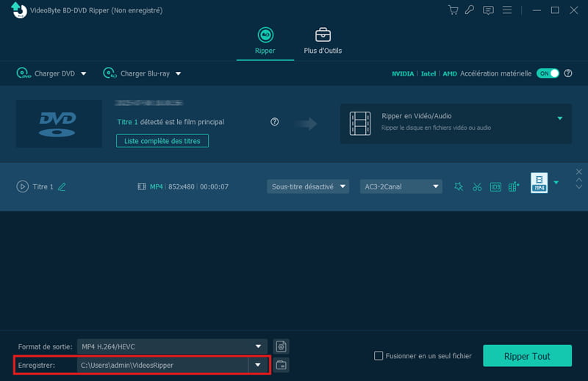Click the MP4 format label in title row
The width and height of the screenshot is (588, 381).
[156, 186]
